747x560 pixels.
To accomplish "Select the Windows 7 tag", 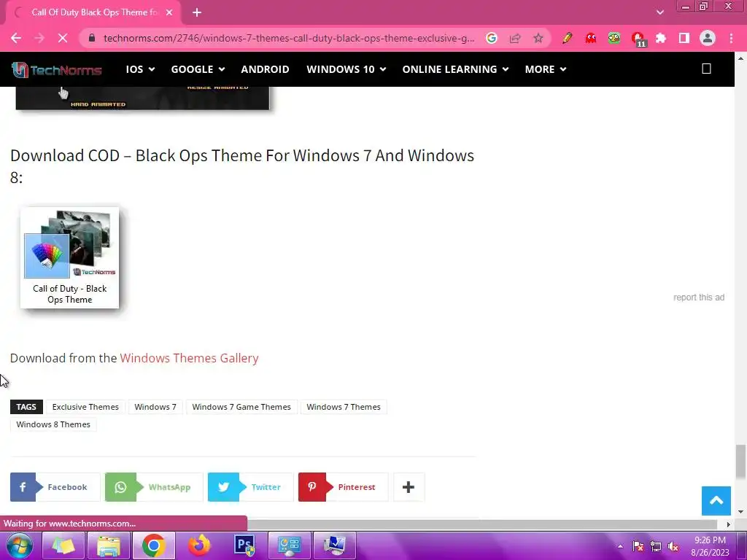I will click(x=155, y=407).
